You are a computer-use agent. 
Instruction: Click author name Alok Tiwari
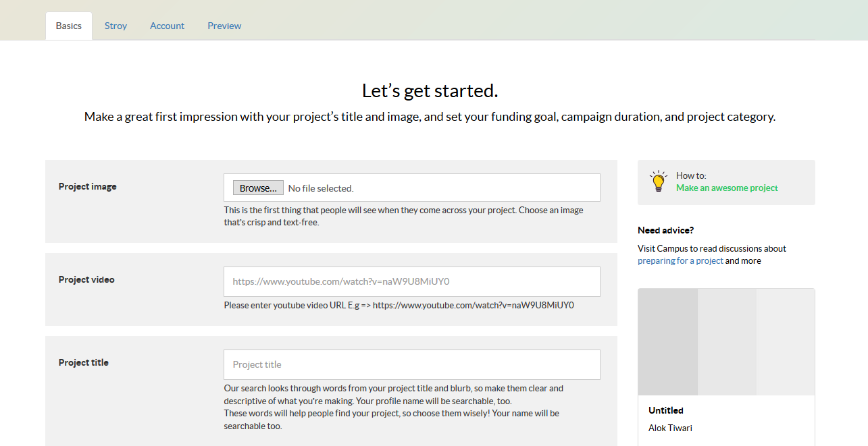point(670,428)
